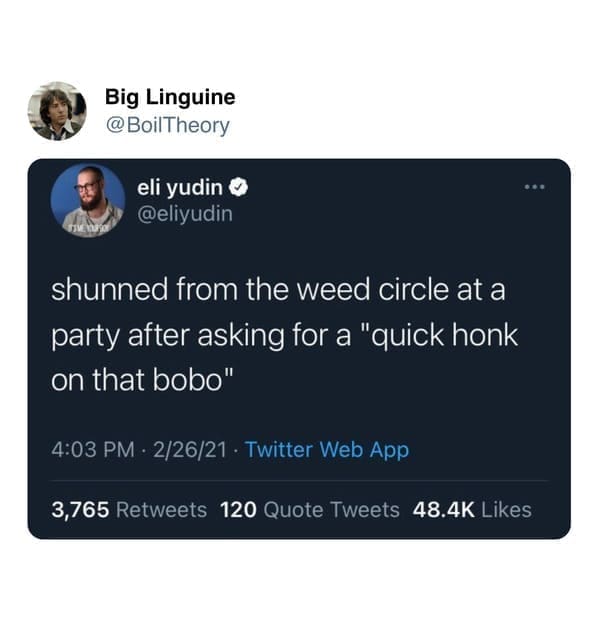Open the Big Linguine display name

170,97
